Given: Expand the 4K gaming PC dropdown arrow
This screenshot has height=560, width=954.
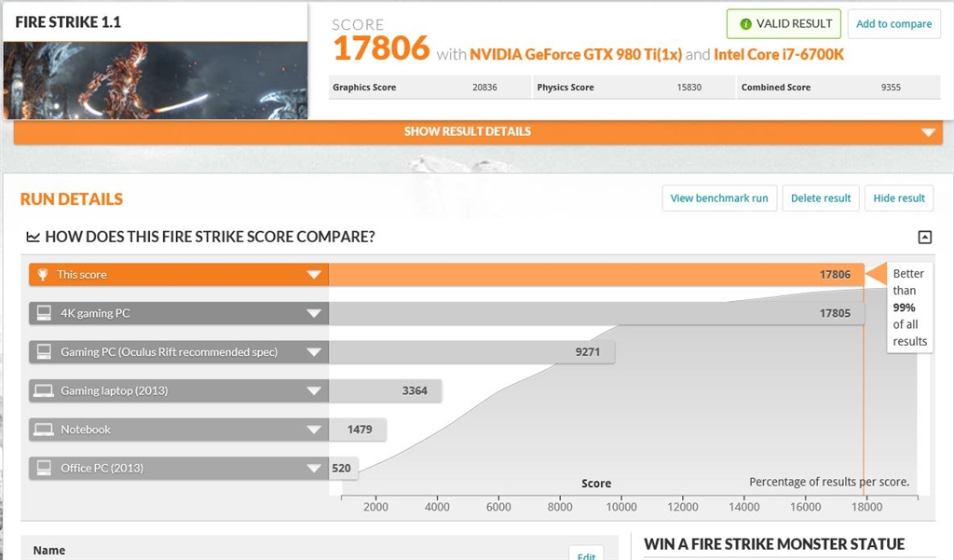Looking at the screenshot, I should pyautogui.click(x=314, y=313).
